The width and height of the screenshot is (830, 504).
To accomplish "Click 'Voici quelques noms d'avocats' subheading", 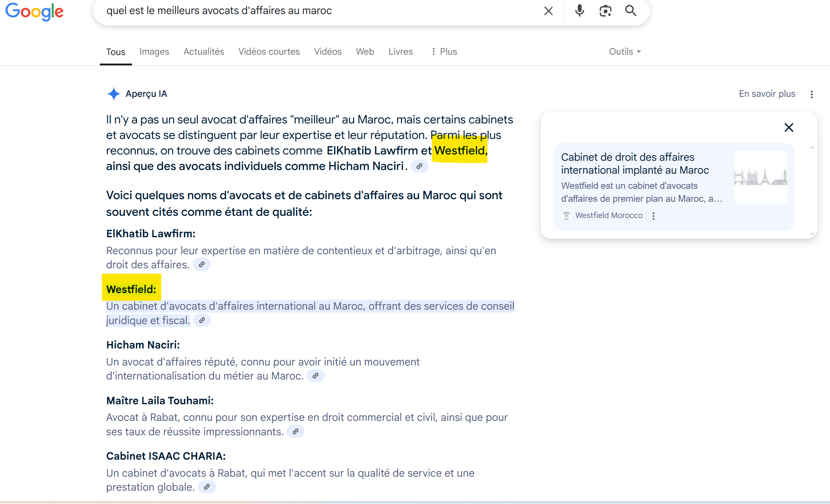I will point(304,204).
